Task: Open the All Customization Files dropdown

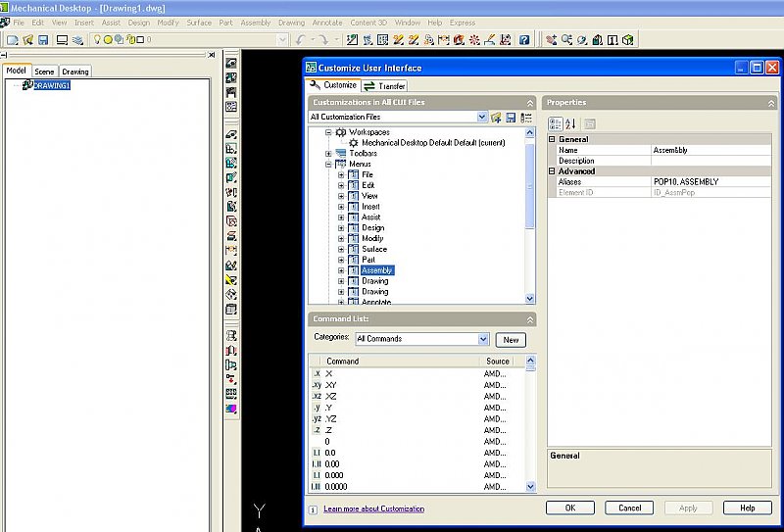Action: pos(481,118)
